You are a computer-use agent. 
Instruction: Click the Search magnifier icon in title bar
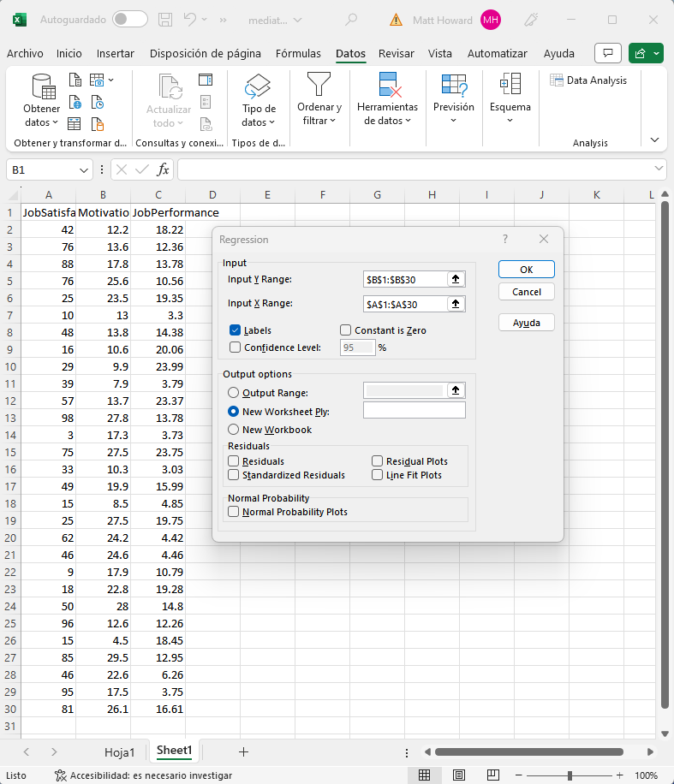(x=351, y=19)
